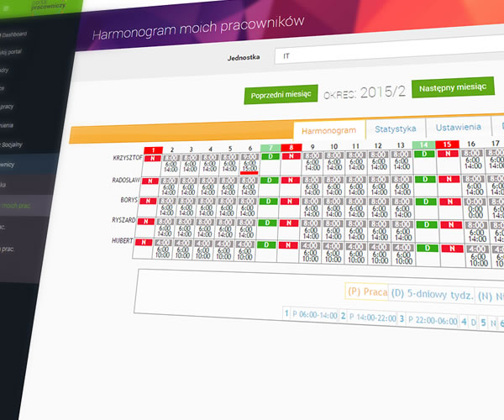
Task: Open Hubert's red N badge on day 1
Action: tap(144, 242)
